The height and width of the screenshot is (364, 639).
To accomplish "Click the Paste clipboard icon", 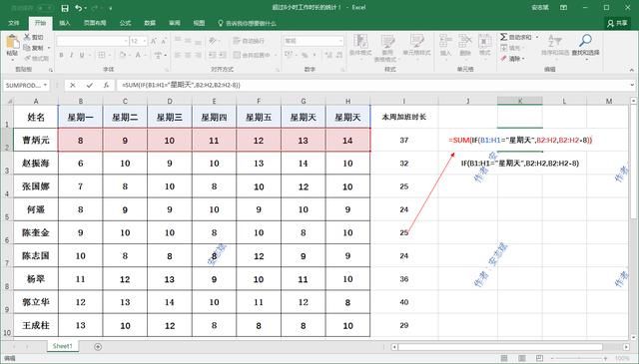I will tap(12, 42).
